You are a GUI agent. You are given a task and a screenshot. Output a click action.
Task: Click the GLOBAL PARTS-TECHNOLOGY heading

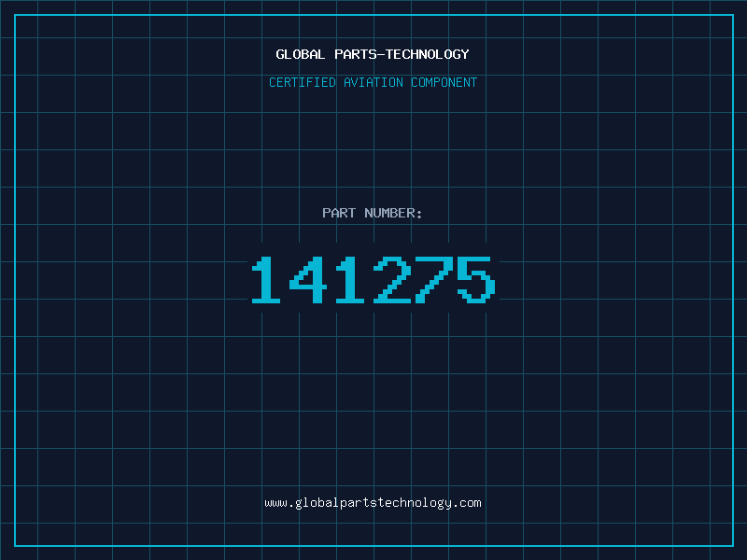373,54
